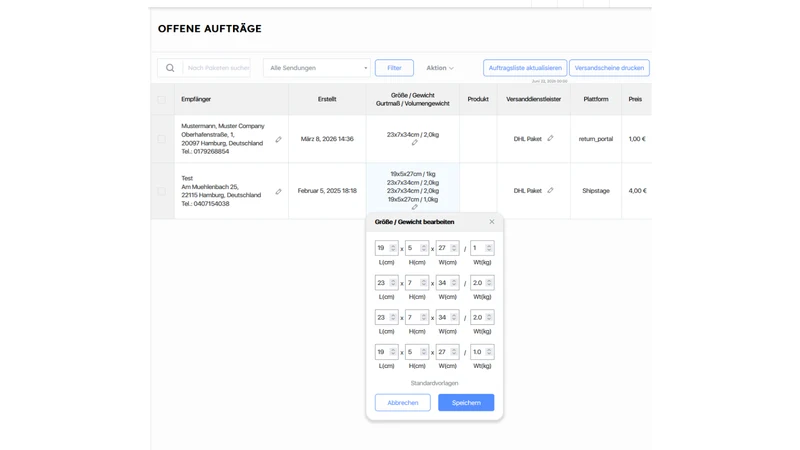Click Auftragsliste aktualisieren button

(525, 68)
